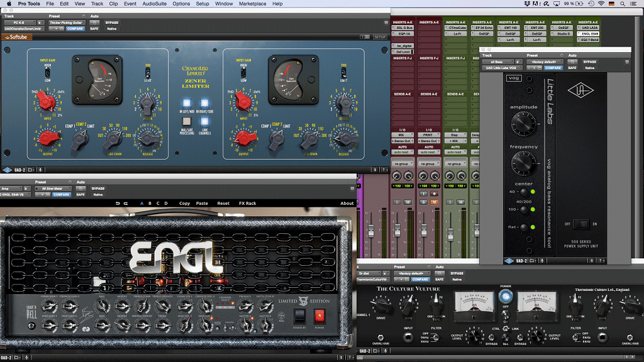Click the Universal Audio diamond logo in VOG plugin
Image resolution: width=644 pixels, height=362 pixels.
tap(580, 90)
